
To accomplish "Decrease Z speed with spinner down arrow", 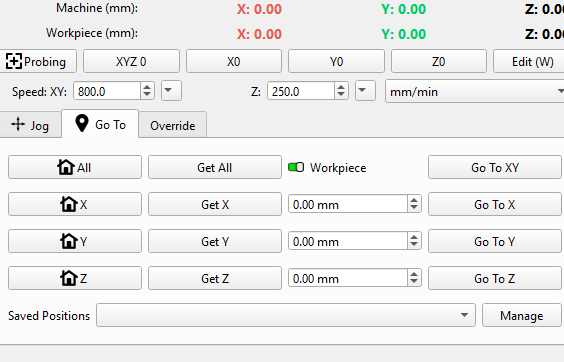I will coord(341,95).
